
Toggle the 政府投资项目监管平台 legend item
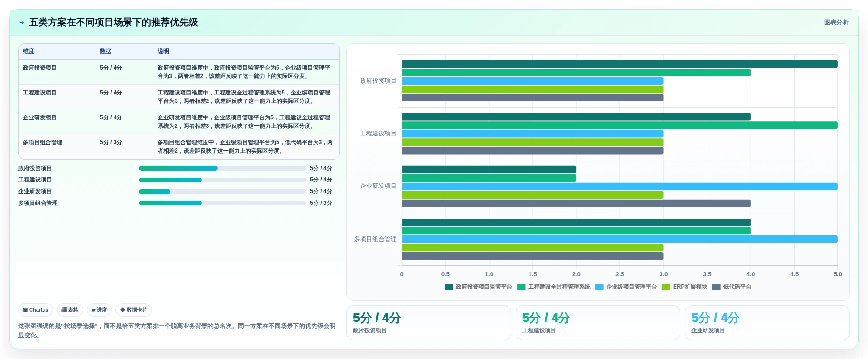click(478, 287)
